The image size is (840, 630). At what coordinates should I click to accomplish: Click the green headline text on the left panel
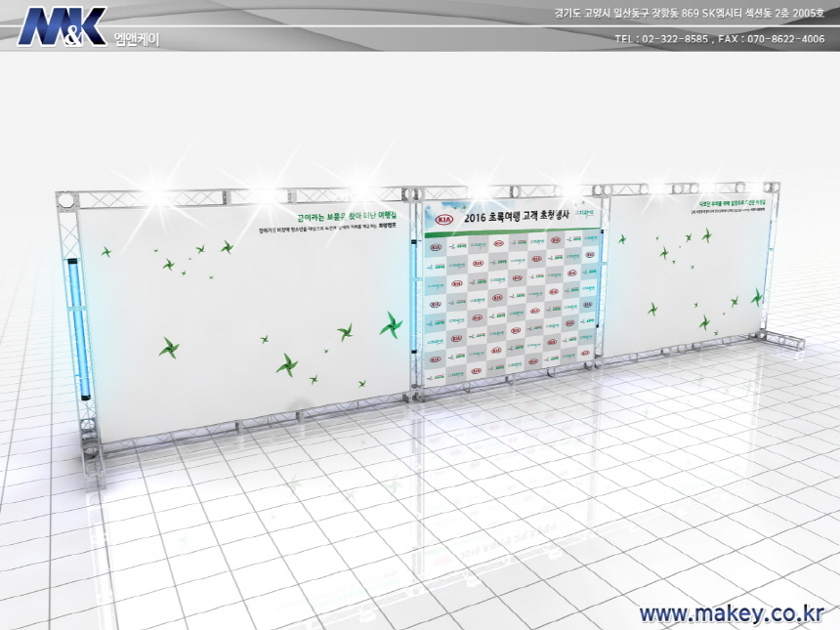(347, 217)
